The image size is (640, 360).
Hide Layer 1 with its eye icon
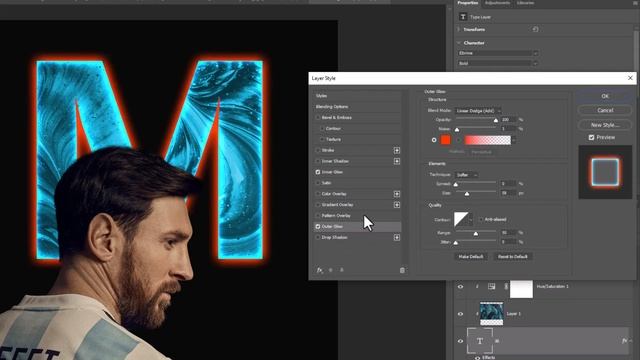pyautogui.click(x=460, y=314)
